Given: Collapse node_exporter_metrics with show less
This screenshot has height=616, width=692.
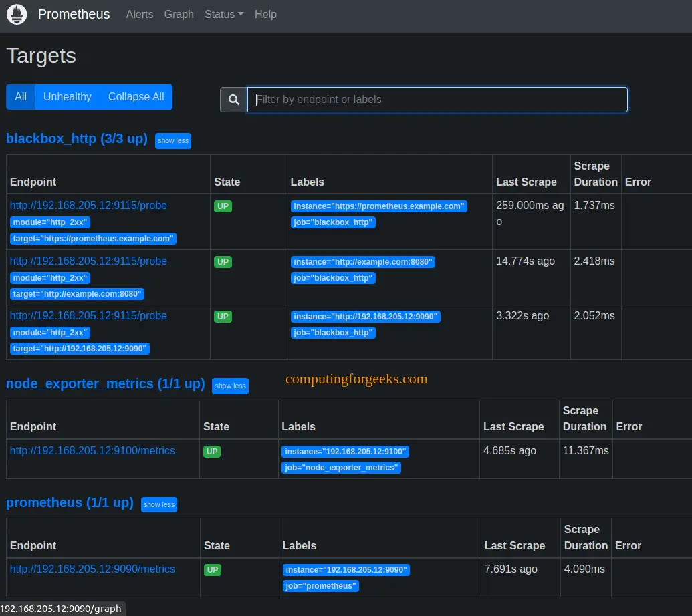Looking at the screenshot, I should pyautogui.click(x=230, y=386).
